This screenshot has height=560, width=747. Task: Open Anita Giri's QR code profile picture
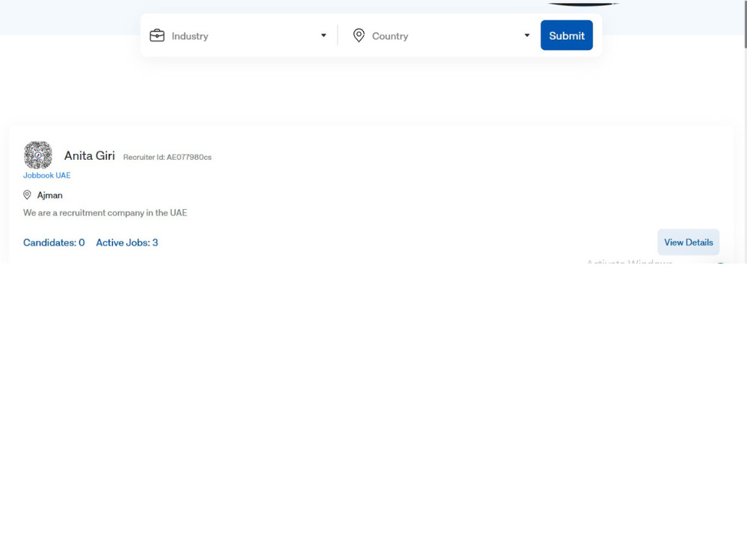pyautogui.click(x=38, y=155)
